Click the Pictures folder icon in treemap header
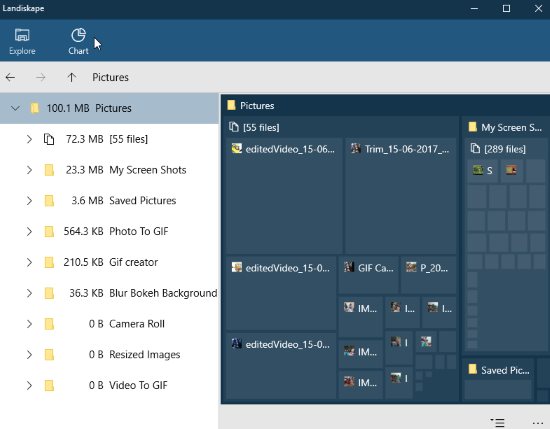 tap(231, 105)
